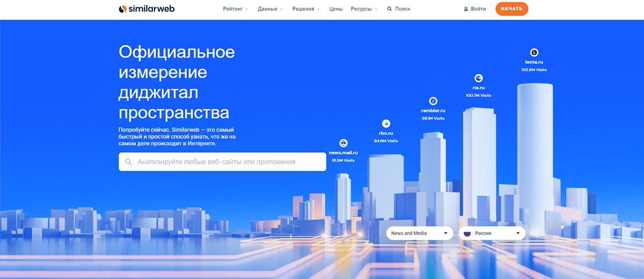Expand the Рейтинг menu

click(x=236, y=9)
